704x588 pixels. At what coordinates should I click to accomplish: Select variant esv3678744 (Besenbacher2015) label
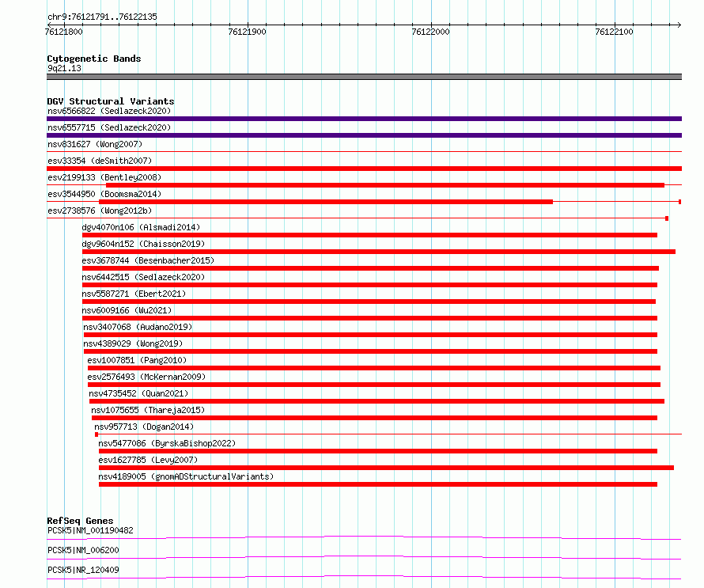tap(148, 260)
